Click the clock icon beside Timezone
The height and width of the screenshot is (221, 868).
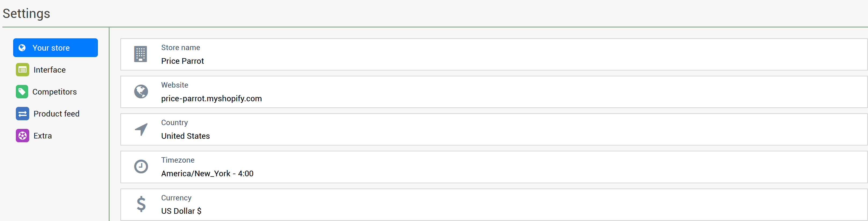(x=141, y=167)
